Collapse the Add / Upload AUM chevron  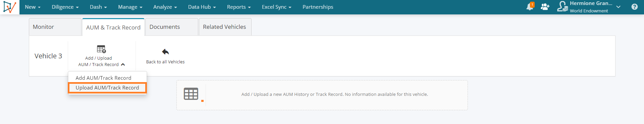pos(123,65)
